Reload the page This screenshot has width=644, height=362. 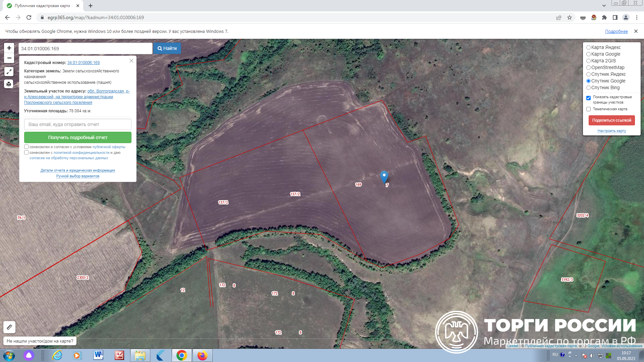(29, 17)
